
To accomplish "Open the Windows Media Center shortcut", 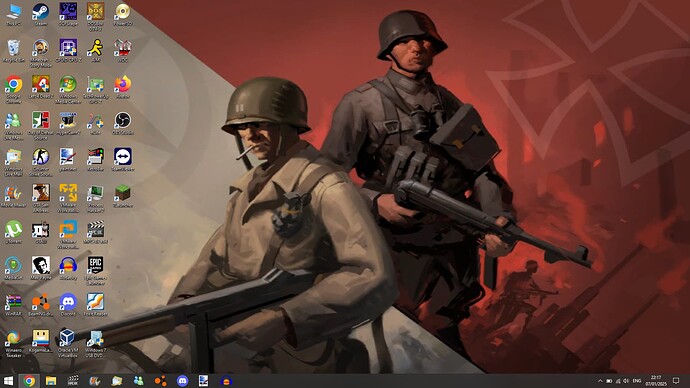I will 68,89.
